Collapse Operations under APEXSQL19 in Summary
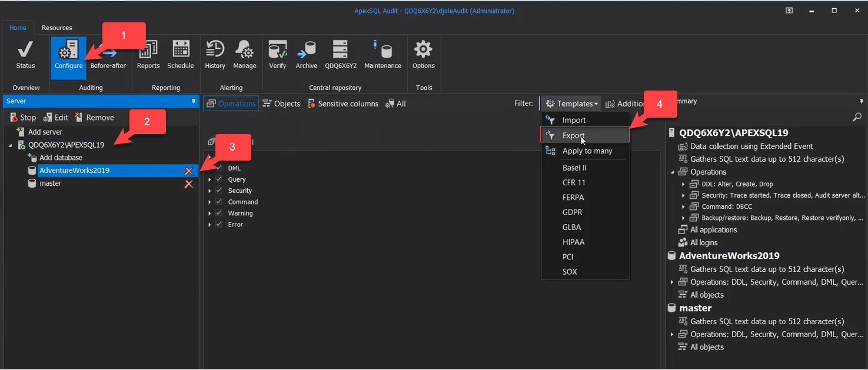 pyautogui.click(x=673, y=172)
